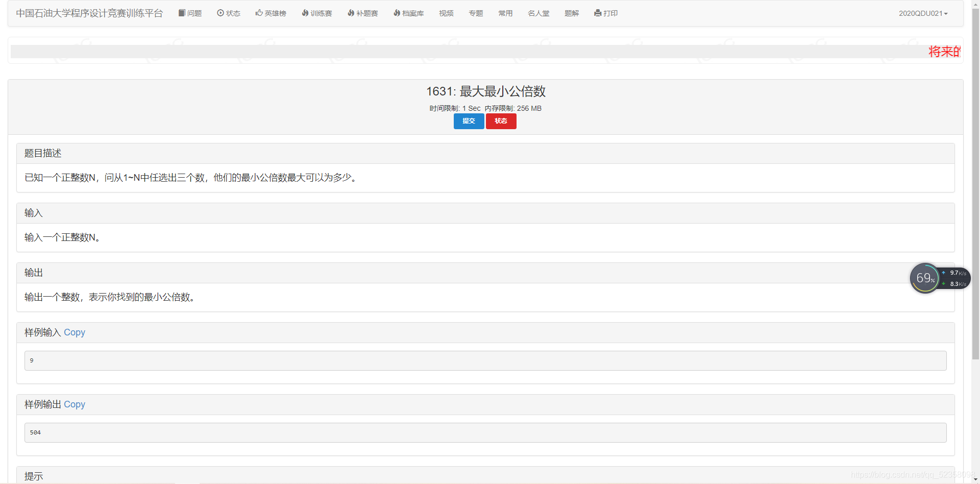The height and width of the screenshot is (484, 980).
Task: Click the problem title 1631: 最大最小公倍数
Action: (486, 91)
